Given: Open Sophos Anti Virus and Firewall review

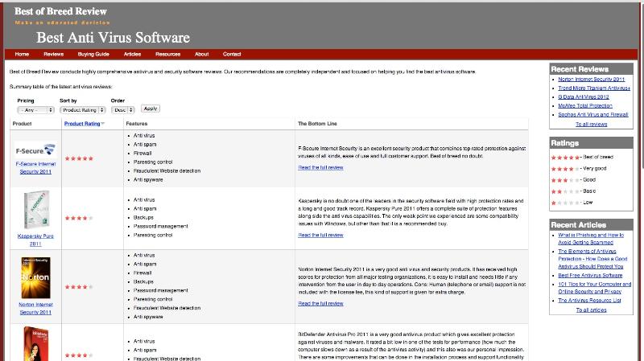Looking at the screenshot, I should 593,115.
